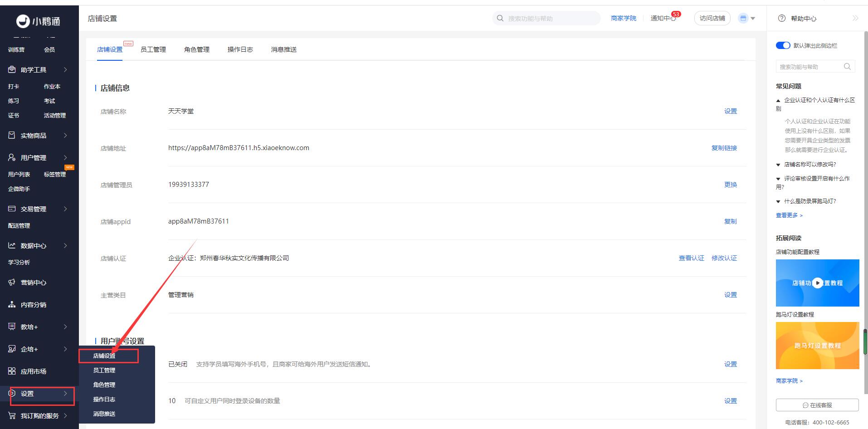
Task: Click the 数据中心 chart icon
Action: pos(12,245)
